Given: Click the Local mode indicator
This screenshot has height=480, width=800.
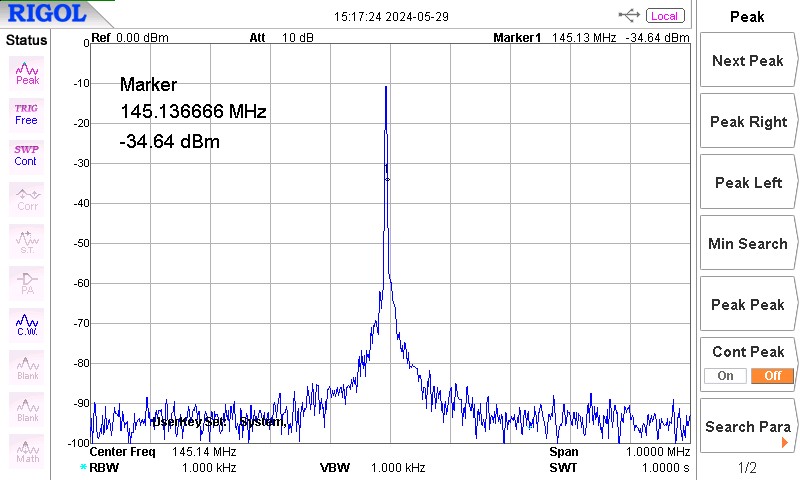Looking at the screenshot, I should (664, 16).
